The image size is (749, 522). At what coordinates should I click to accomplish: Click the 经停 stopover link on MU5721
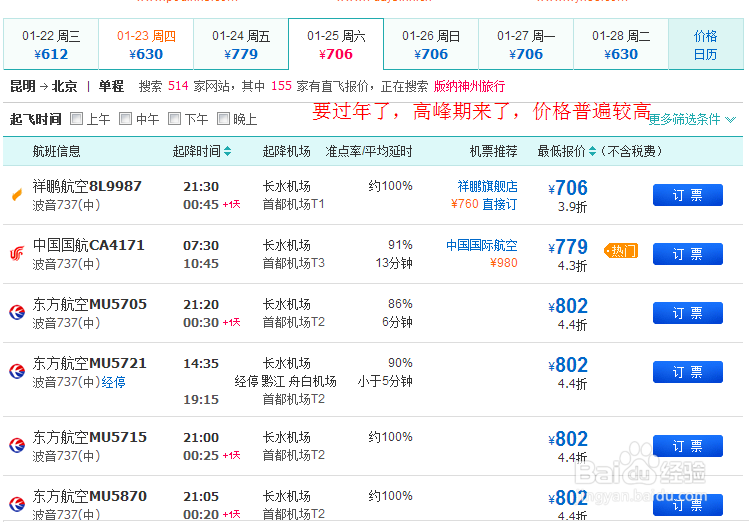[x=113, y=382]
